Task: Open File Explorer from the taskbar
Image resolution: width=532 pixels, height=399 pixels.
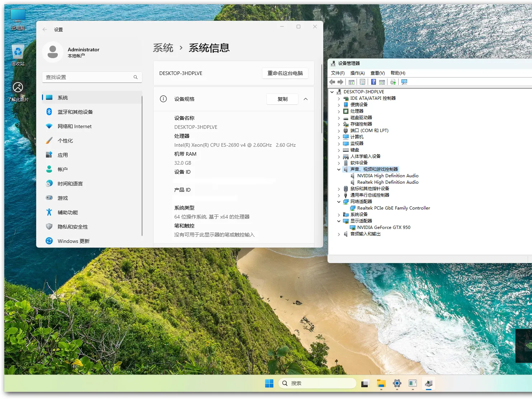Action: [x=381, y=384]
